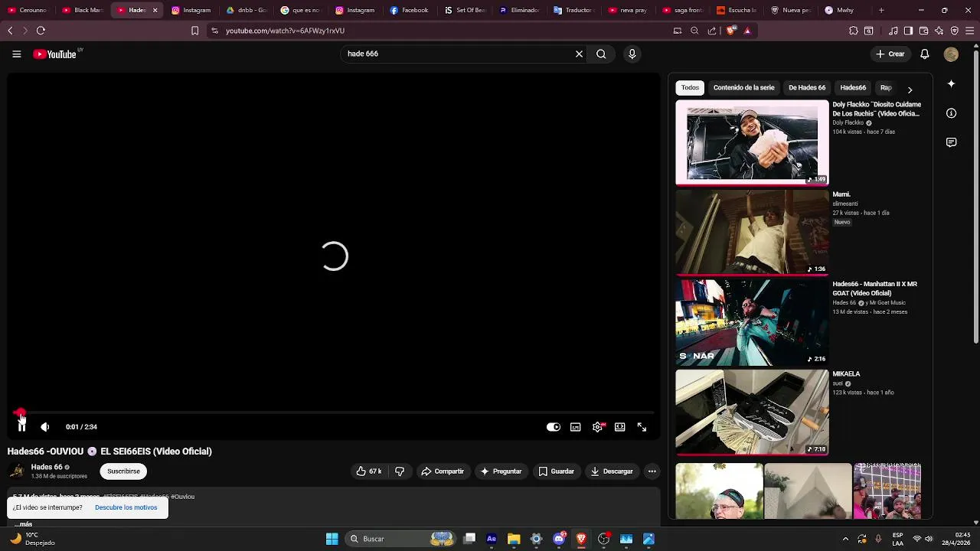
Task: Like the video with 67 k likes
Action: click(x=369, y=471)
